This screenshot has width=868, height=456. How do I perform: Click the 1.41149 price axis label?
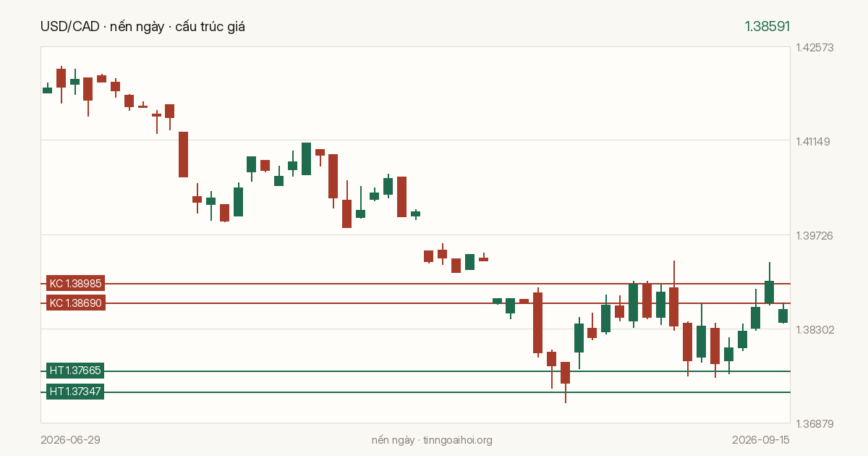click(814, 141)
